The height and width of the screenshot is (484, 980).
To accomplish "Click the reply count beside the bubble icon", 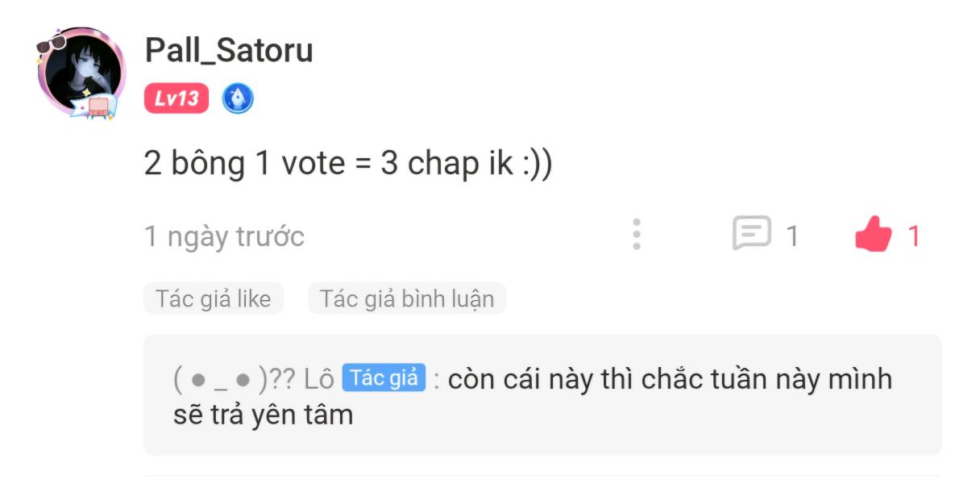I will click(x=792, y=236).
